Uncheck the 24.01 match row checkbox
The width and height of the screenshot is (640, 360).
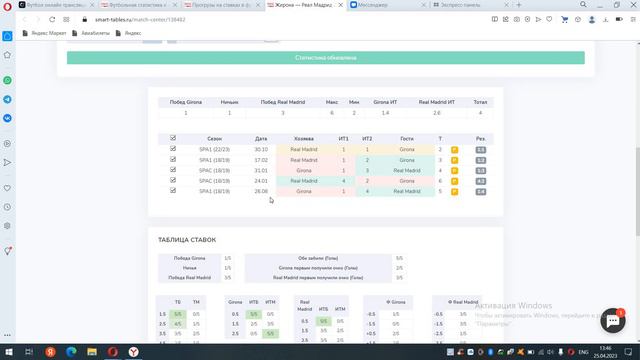click(173, 180)
